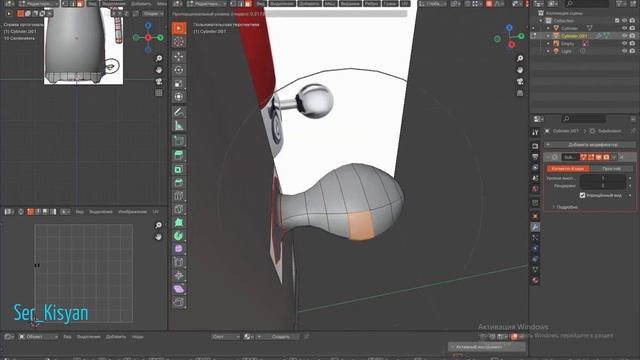Remove modifier with X button
This screenshot has height=360, width=640.
(621, 157)
